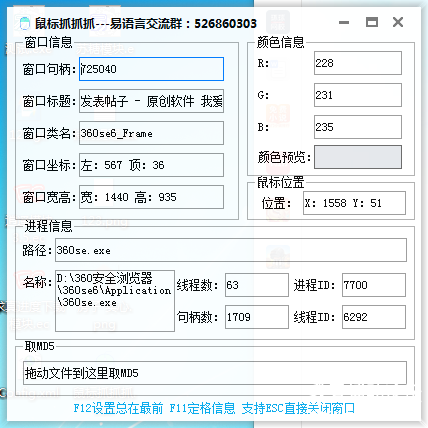Screen dimensions: 428x428
Task: Click the 窗口宽高 field showing 1440
Action: point(151,197)
